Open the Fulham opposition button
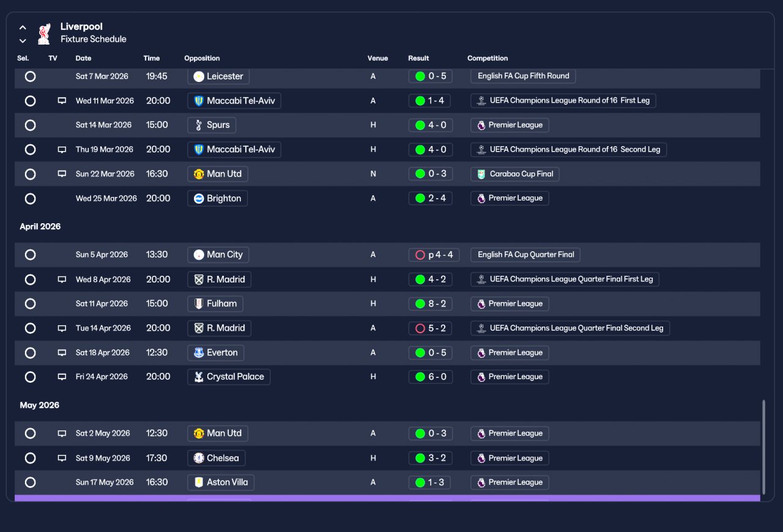 coord(215,304)
